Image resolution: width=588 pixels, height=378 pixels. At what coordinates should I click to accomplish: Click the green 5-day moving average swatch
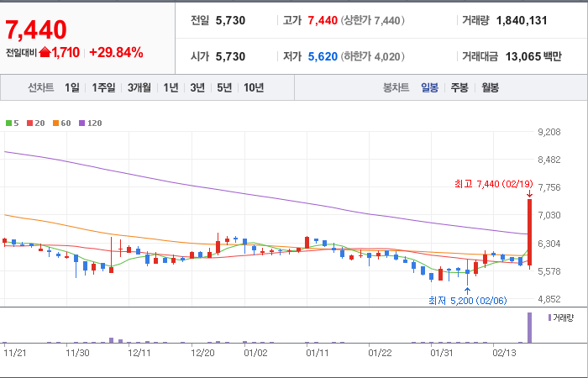click(x=8, y=123)
